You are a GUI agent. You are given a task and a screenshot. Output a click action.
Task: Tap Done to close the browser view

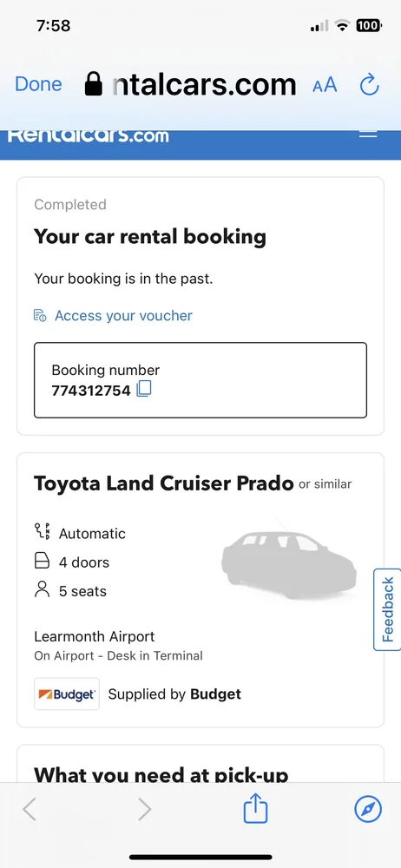click(38, 84)
